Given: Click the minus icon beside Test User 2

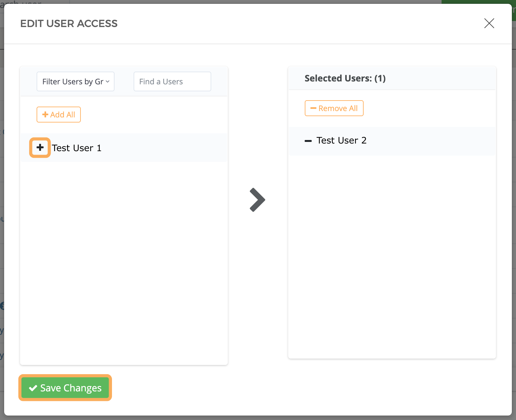Looking at the screenshot, I should [x=308, y=141].
